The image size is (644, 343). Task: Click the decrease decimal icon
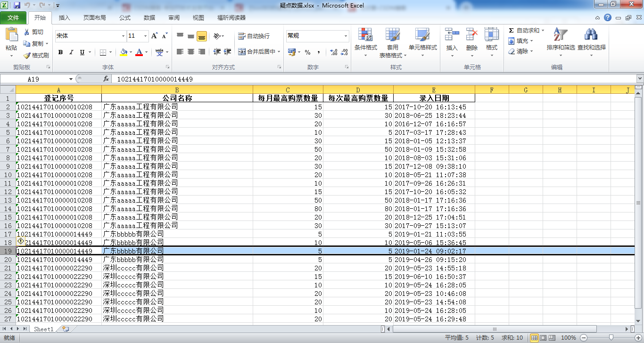[x=345, y=52]
